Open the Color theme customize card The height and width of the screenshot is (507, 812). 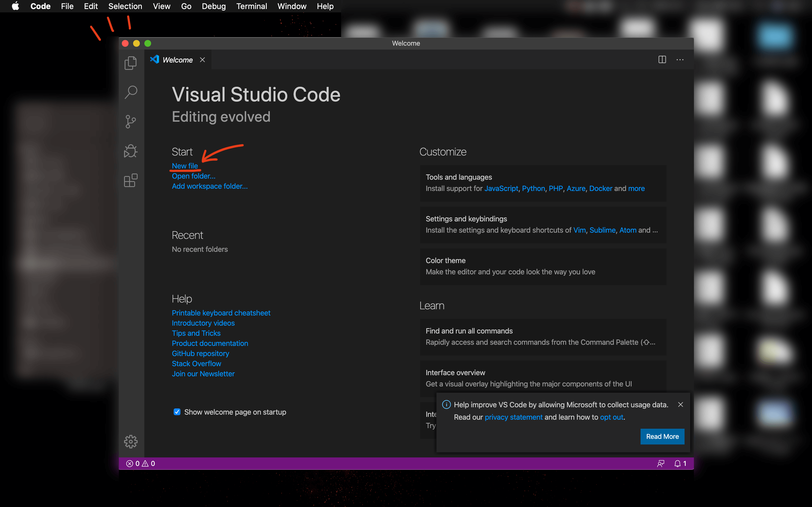point(542,266)
